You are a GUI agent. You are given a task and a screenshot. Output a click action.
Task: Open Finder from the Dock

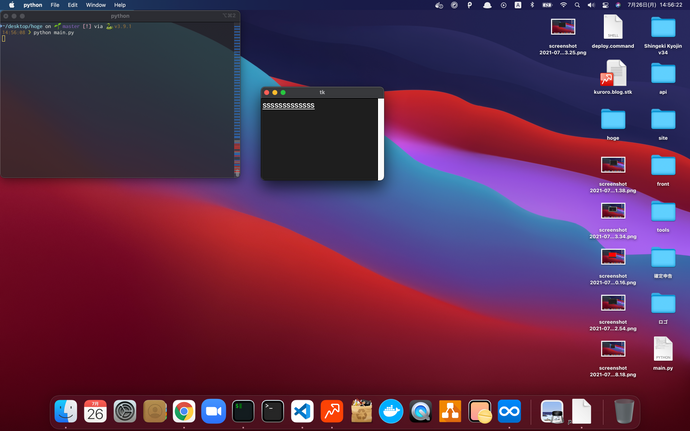66,411
